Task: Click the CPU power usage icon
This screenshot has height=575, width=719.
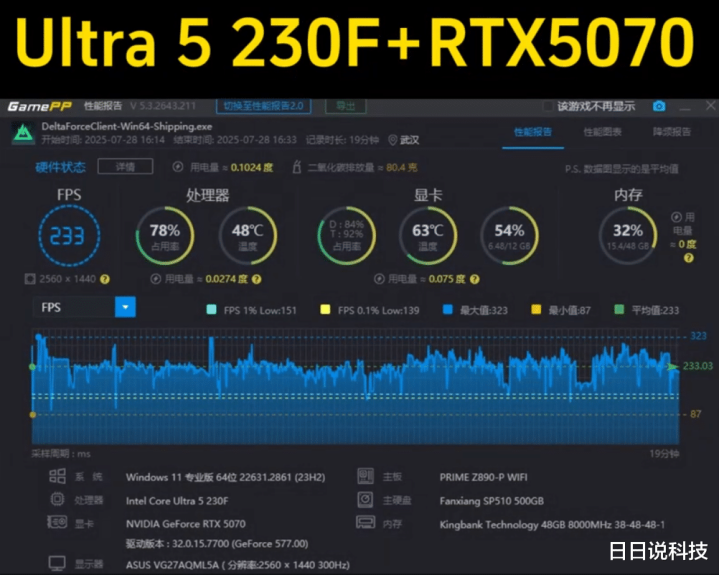Action: 156,279
